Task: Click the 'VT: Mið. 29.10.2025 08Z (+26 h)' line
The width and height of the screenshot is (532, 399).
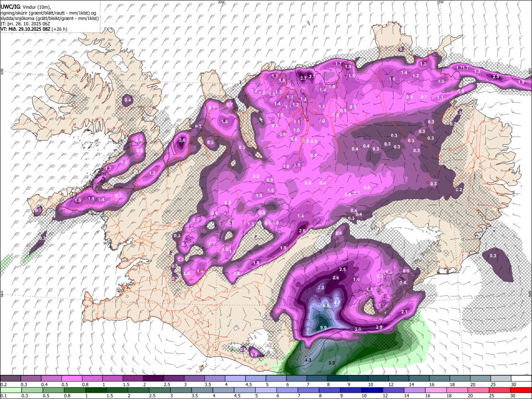Action: coord(34,29)
